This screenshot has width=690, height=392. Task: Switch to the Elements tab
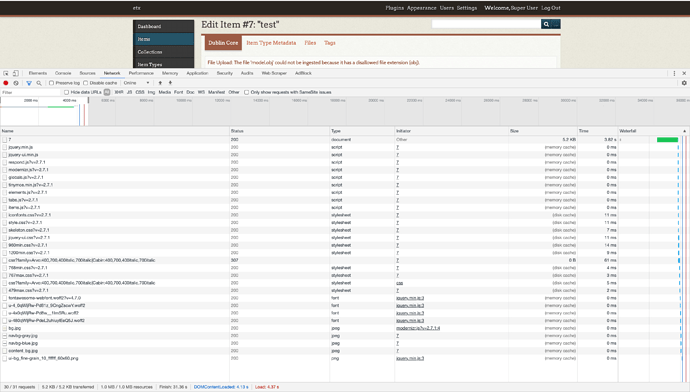click(37, 73)
